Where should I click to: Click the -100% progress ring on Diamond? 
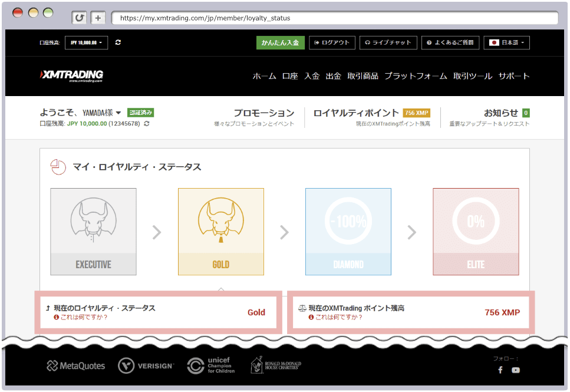[348, 220]
